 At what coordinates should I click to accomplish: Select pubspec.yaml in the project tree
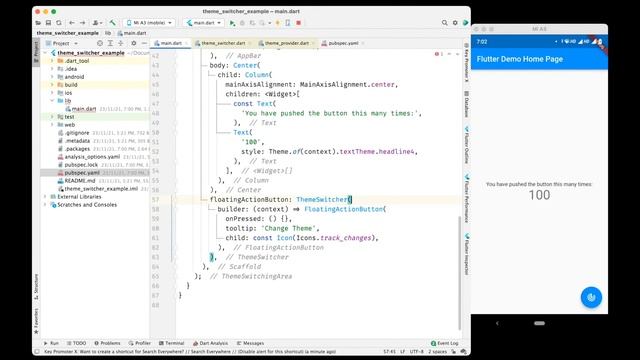point(82,173)
